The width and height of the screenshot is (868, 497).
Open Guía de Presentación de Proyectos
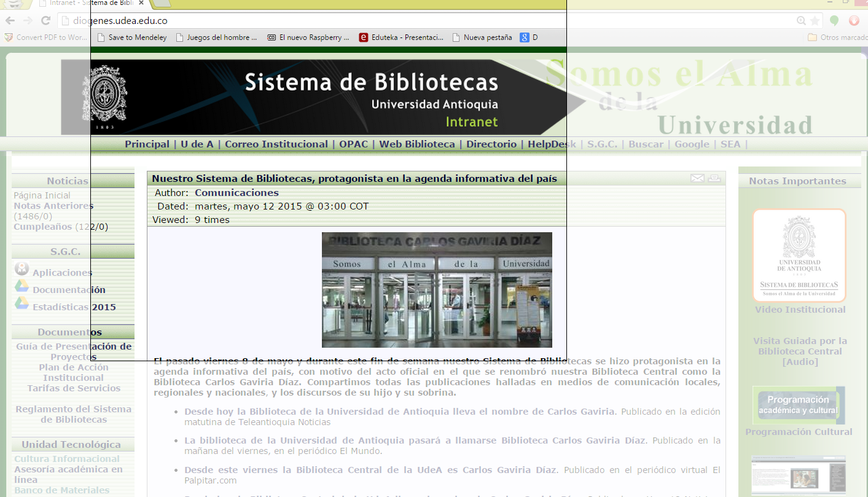click(x=74, y=351)
